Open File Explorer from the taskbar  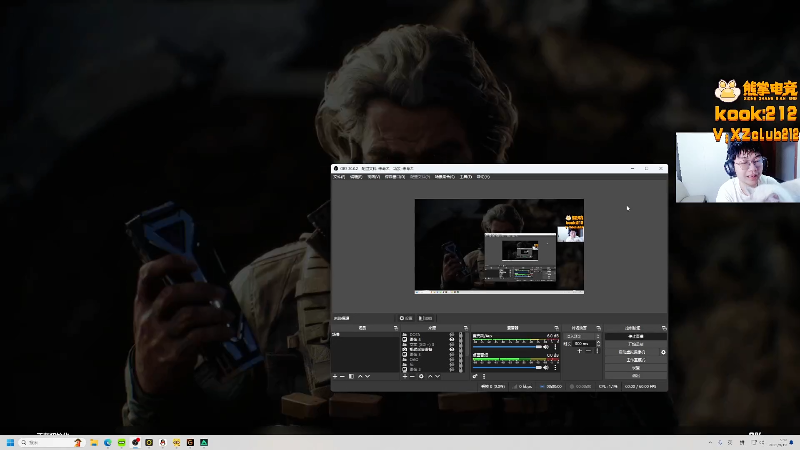[94, 442]
